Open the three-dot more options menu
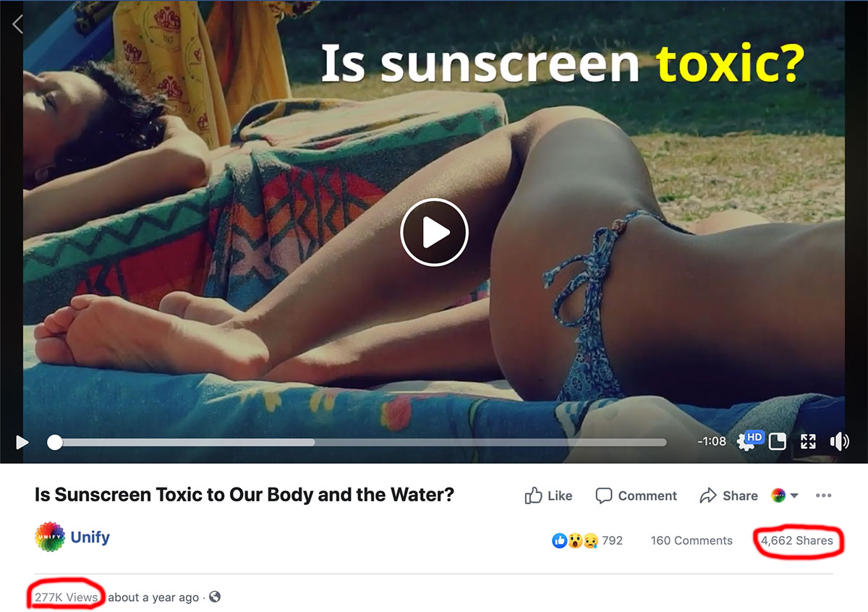 coord(823,496)
